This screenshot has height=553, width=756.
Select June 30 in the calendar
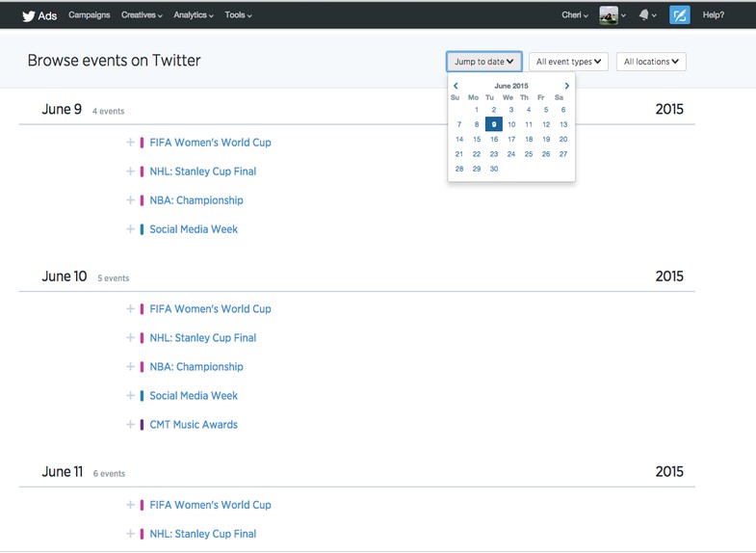click(494, 169)
